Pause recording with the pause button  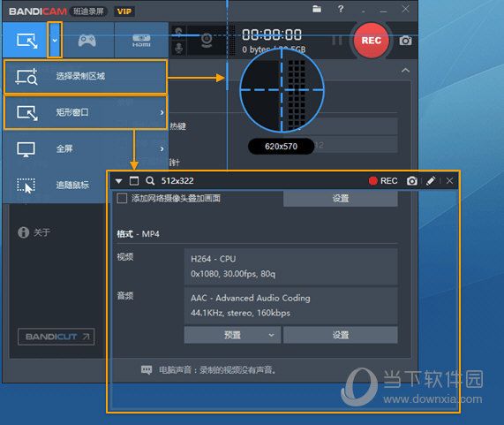337,41
